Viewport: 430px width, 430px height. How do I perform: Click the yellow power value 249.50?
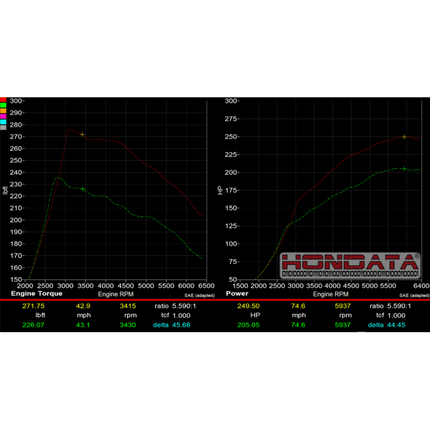248,306
